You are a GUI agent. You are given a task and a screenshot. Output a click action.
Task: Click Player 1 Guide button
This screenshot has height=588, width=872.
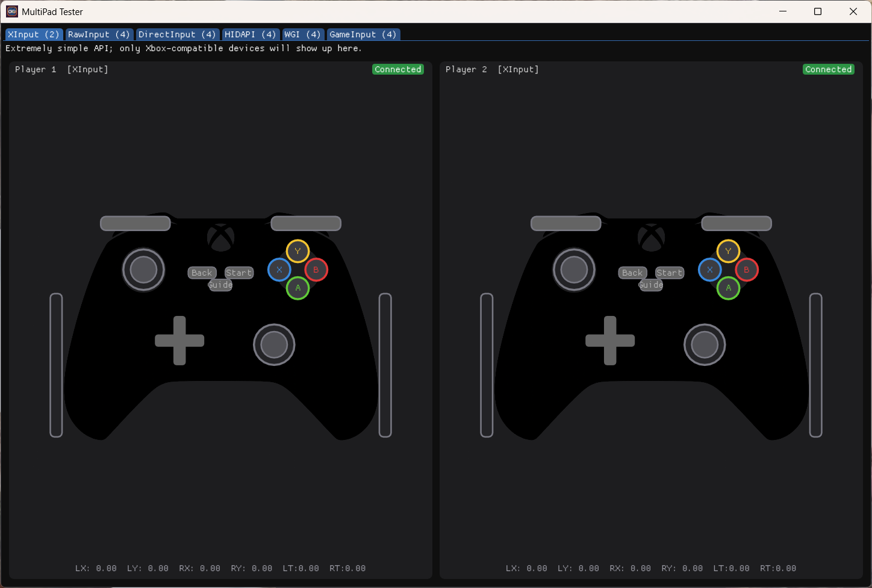pyautogui.click(x=220, y=285)
